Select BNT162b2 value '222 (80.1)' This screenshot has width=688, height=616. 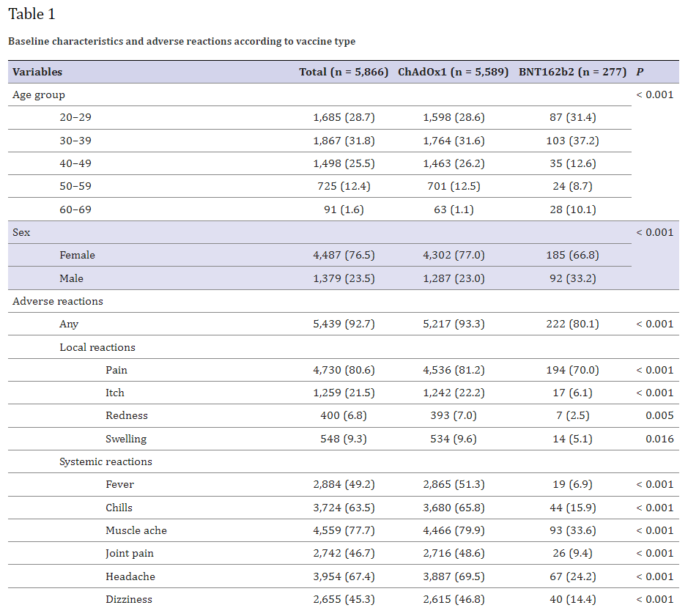click(x=573, y=324)
